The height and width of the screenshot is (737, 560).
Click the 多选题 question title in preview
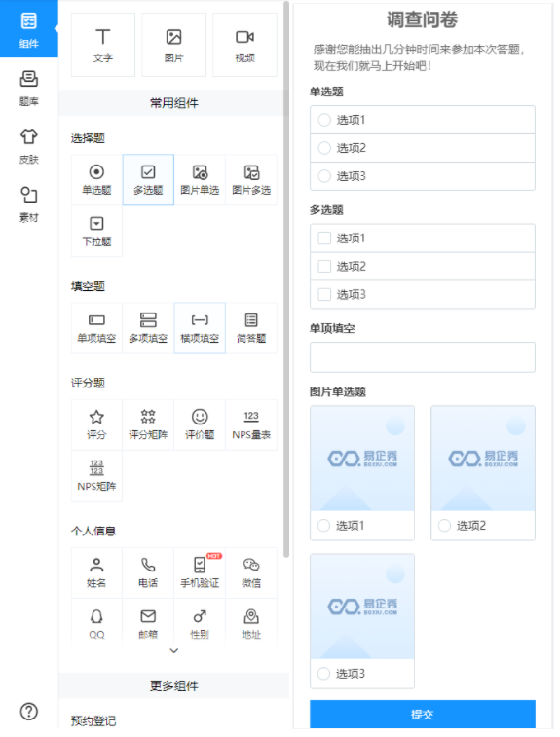(x=326, y=210)
